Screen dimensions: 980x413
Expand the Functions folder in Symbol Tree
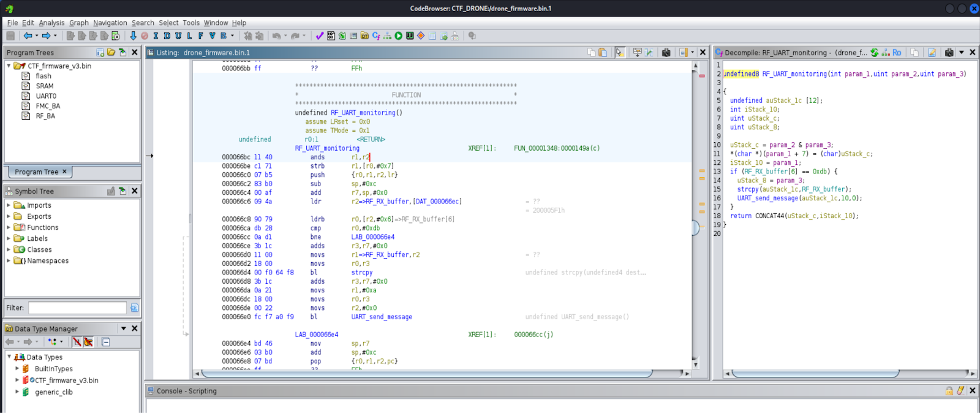tap(9, 227)
